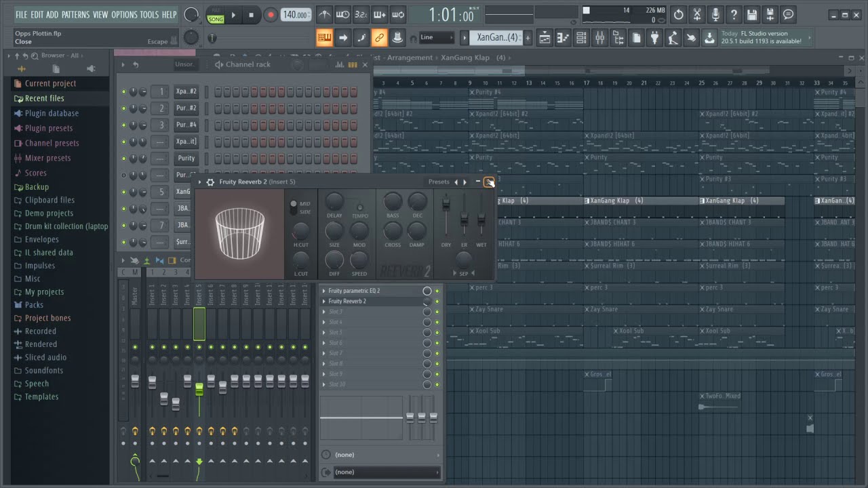
Task: Toggle Pattern/Song mode switch
Action: [216, 15]
